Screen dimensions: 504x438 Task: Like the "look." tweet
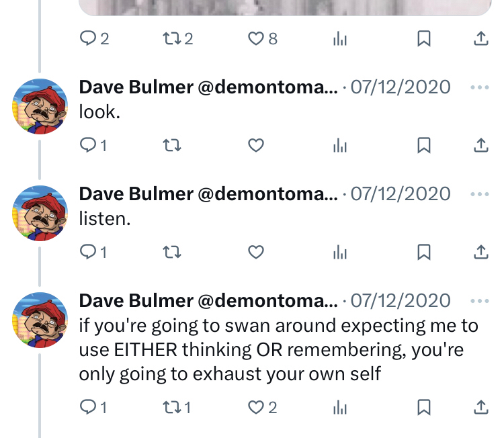click(256, 145)
